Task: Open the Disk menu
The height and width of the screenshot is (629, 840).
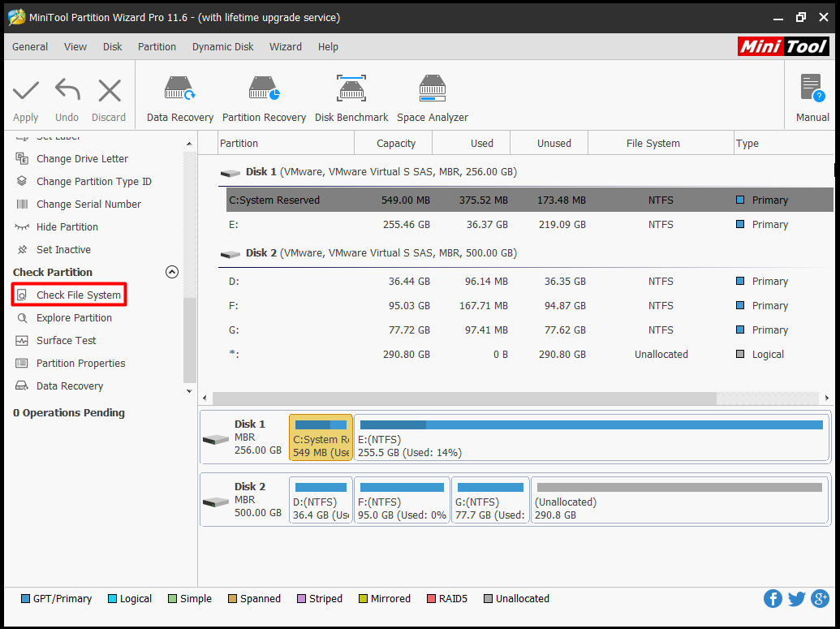Action: coord(113,46)
